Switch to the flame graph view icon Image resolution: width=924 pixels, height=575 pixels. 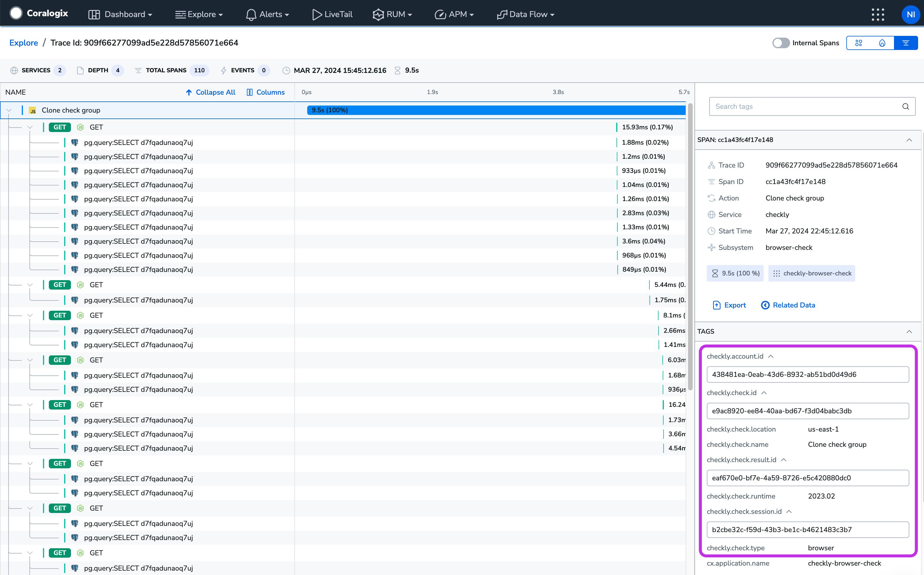tap(882, 43)
